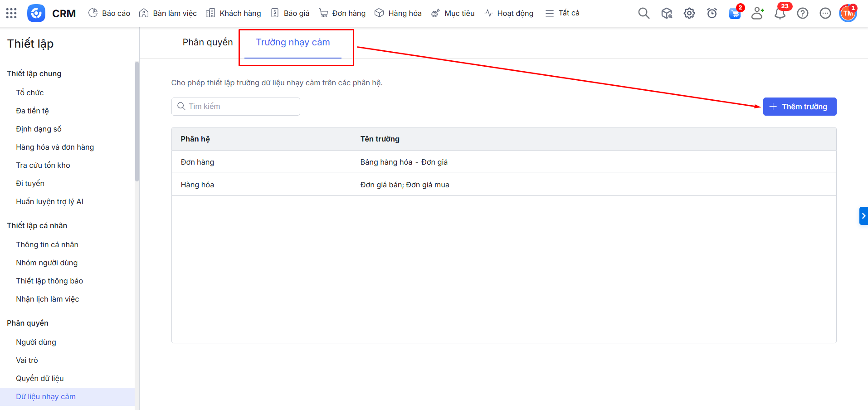Select the Trường nhạy cảm tab
The width and height of the screenshot is (868, 410).
pyautogui.click(x=293, y=42)
